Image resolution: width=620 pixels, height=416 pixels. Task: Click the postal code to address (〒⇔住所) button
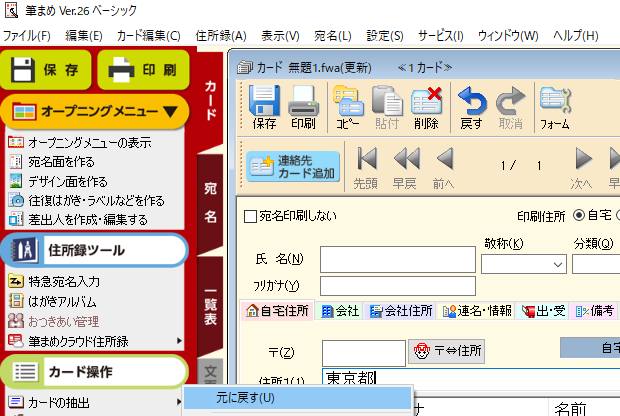pos(447,351)
